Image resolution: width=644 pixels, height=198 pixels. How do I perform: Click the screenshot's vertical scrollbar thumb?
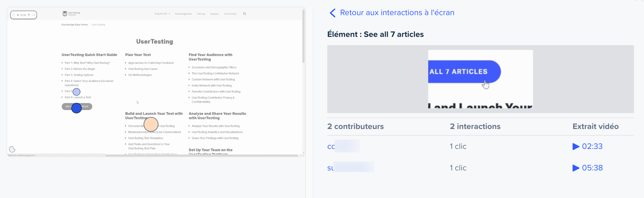pyautogui.click(x=303, y=36)
